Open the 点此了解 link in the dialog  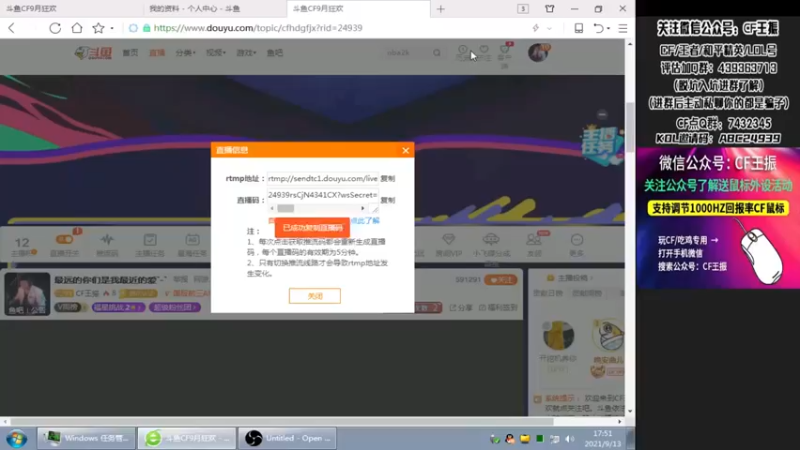(365, 220)
